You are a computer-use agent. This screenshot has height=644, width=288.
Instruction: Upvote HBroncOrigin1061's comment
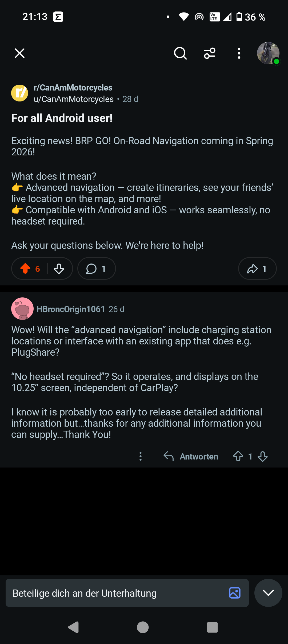[x=238, y=456]
